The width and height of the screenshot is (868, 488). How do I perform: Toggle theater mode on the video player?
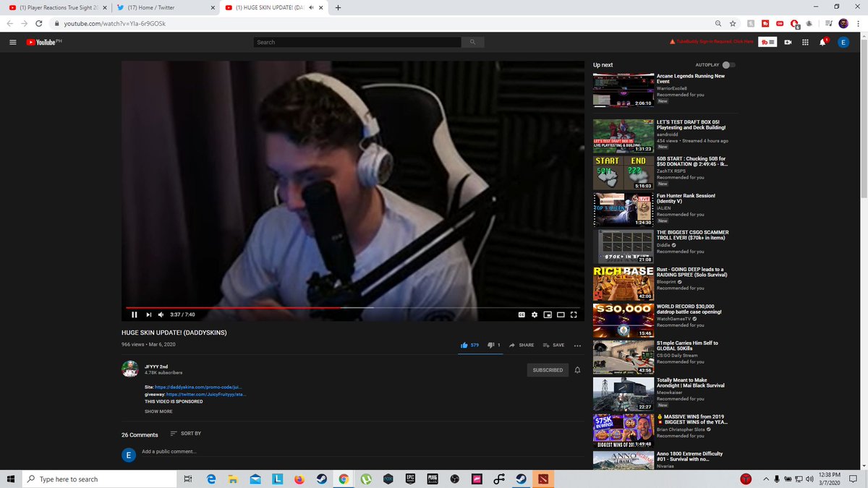tap(561, 314)
